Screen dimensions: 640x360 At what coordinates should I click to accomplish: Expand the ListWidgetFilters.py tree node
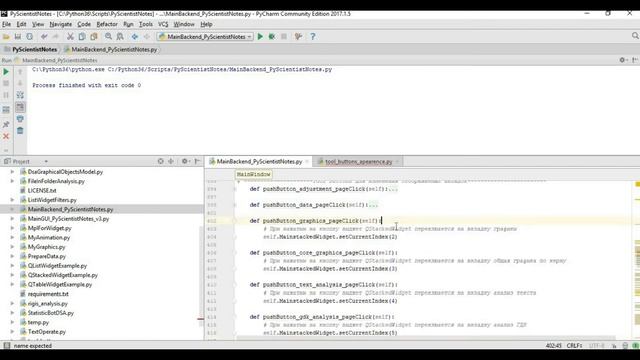click(x=12, y=200)
